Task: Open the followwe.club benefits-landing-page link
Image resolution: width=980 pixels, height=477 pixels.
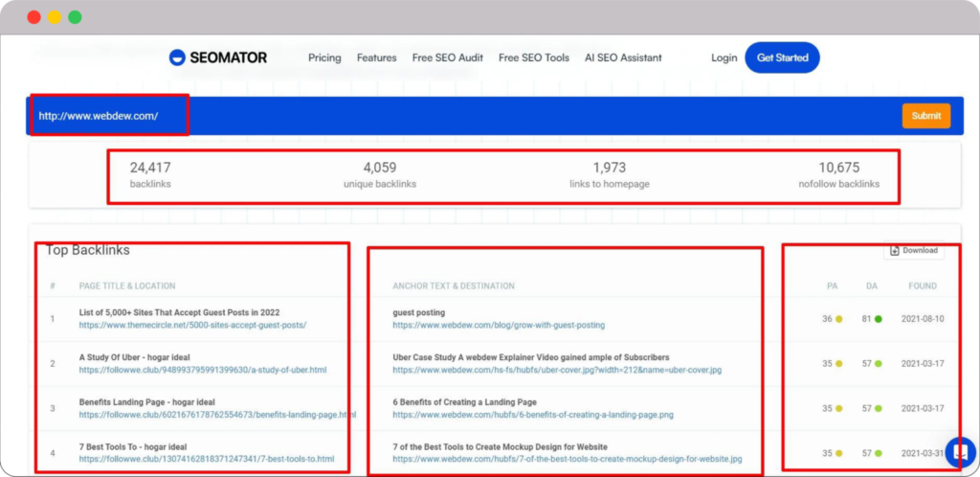Action: (x=217, y=415)
